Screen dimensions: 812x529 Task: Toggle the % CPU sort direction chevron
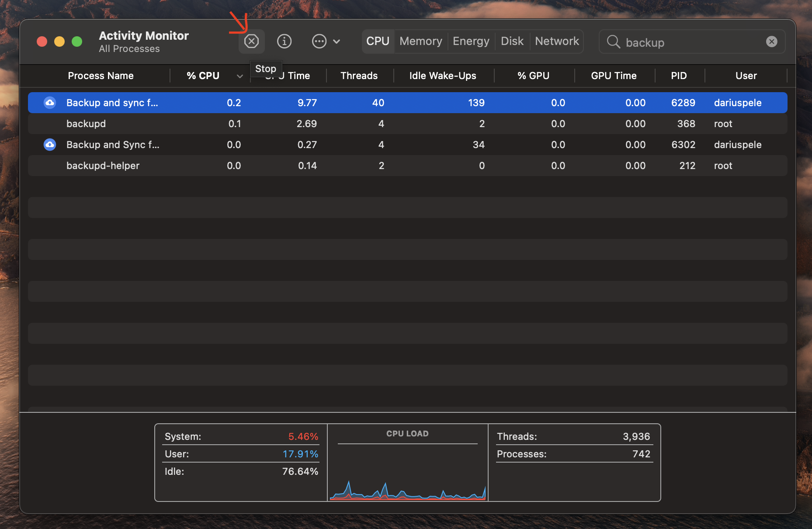click(240, 76)
